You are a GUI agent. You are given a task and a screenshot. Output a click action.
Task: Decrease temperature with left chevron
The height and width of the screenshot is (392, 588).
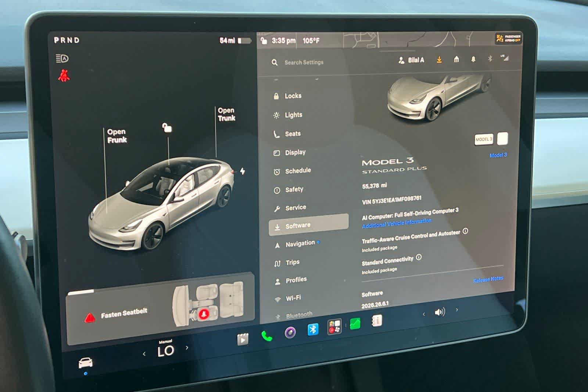coord(144,354)
